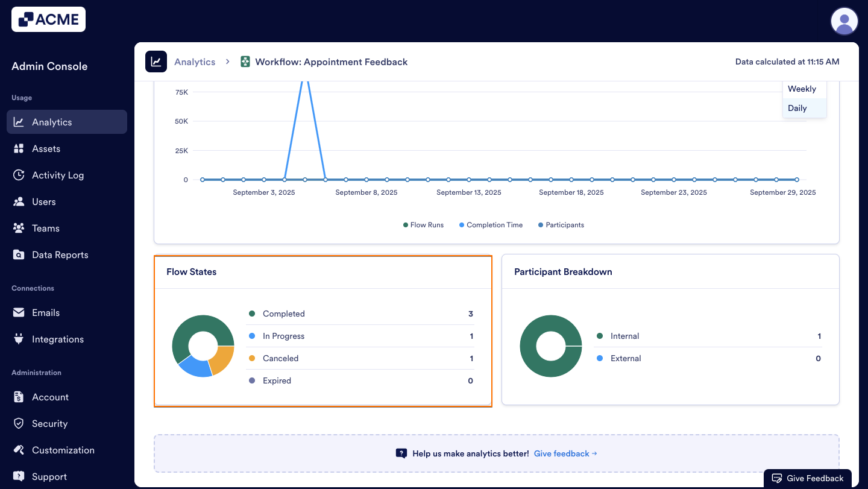Click the Integrations plug icon
Image resolution: width=868 pixels, height=489 pixels.
[x=20, y=339]
